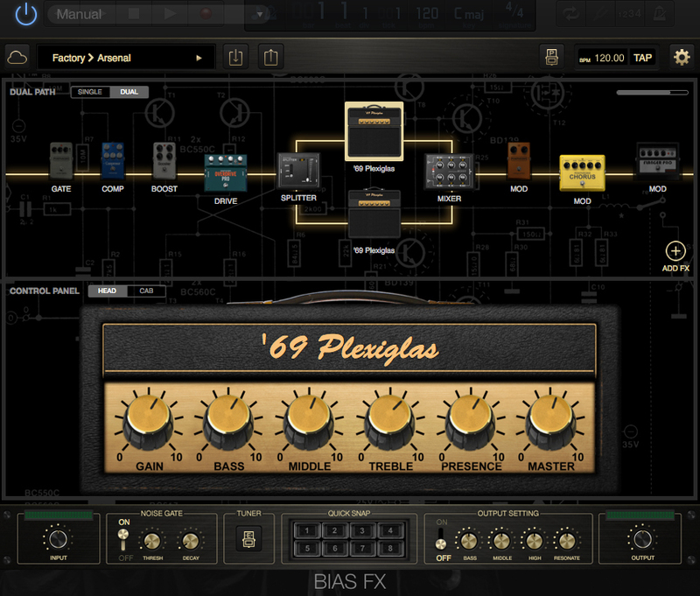Click the amp MIDDLE knob
Image resolution: width=700 pixels, height=596 pixels.
click(309, 421)
